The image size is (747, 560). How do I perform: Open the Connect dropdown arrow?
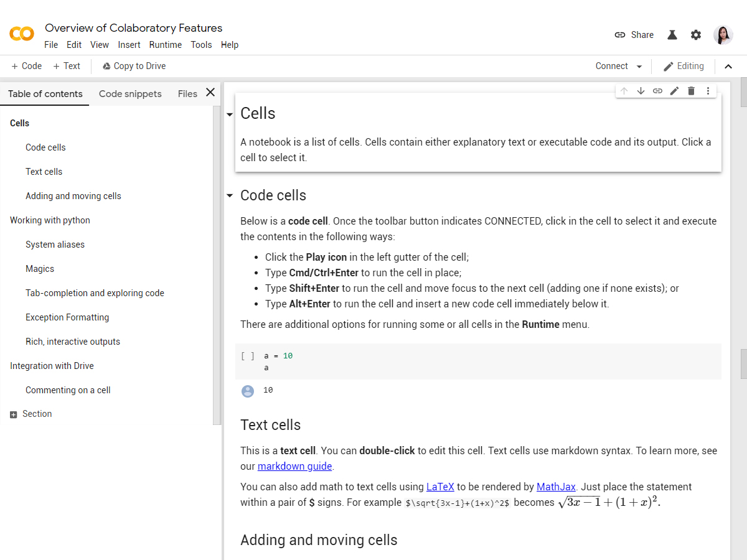tap(637, 65)
